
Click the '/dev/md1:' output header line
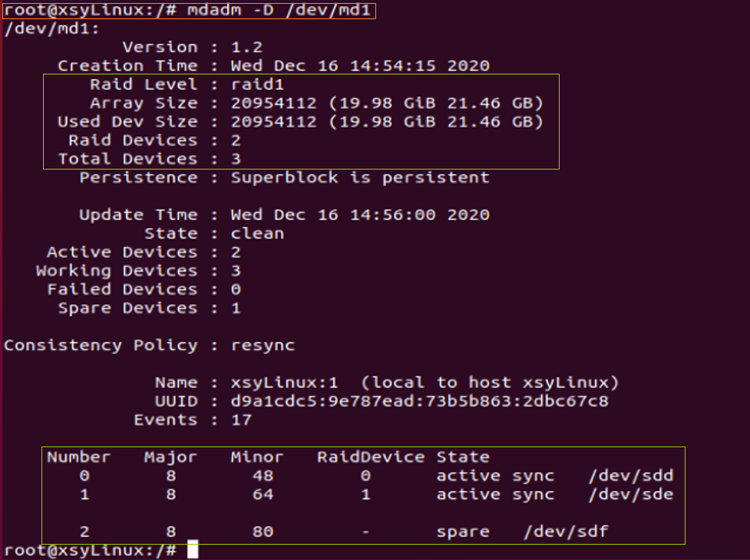[51, 28]
